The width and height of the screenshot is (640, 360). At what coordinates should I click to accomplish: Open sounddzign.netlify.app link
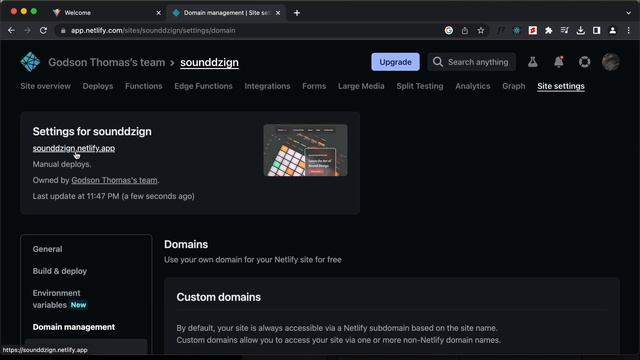73,148
